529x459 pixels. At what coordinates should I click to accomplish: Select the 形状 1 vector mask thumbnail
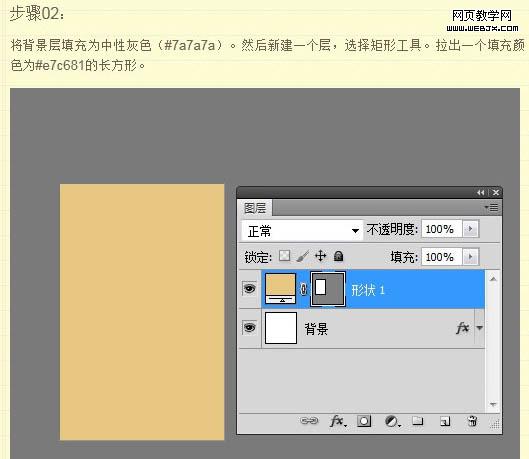click(x=328, y=289)
